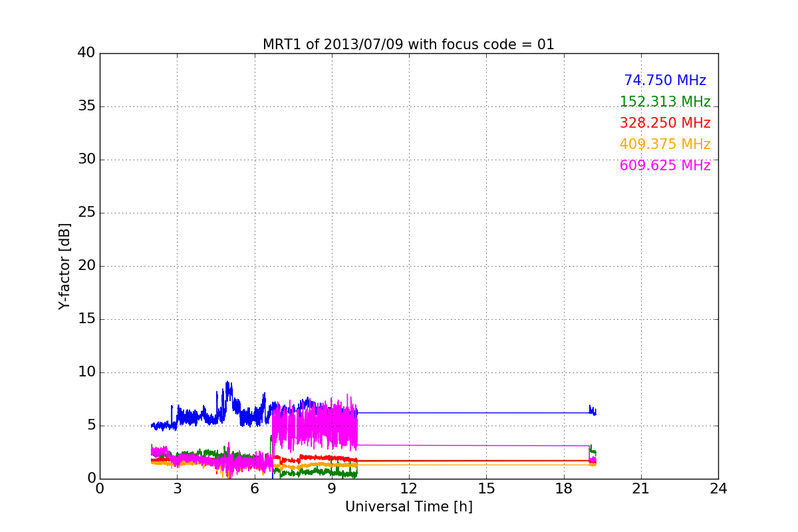This screenshot has width=798, height=532.
Task: Click the y-axis tick label 40
Action: point(86,53)
